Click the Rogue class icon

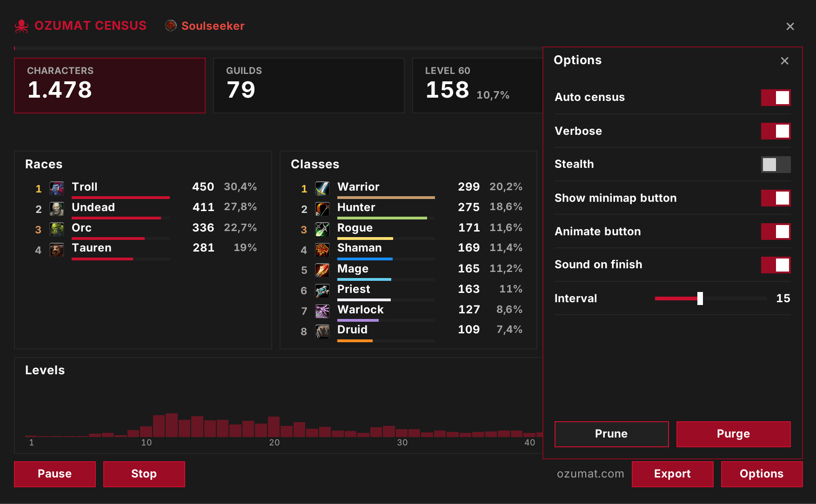(x=322, y=229)
